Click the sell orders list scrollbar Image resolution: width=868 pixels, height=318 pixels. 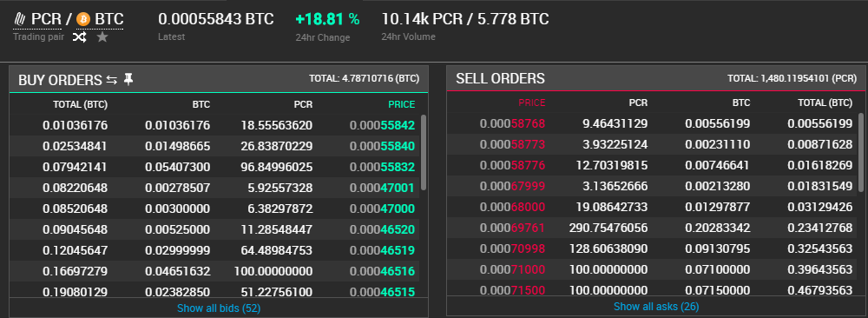[861, 152]
